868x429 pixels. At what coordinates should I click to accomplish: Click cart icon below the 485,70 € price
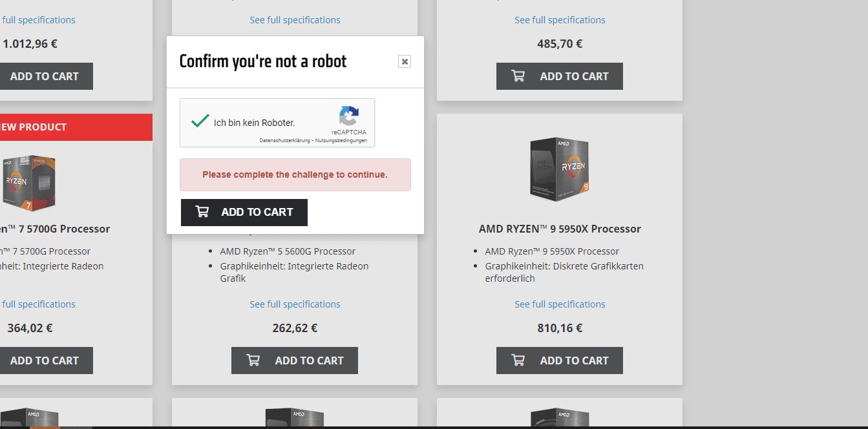[x=518, y=76]
